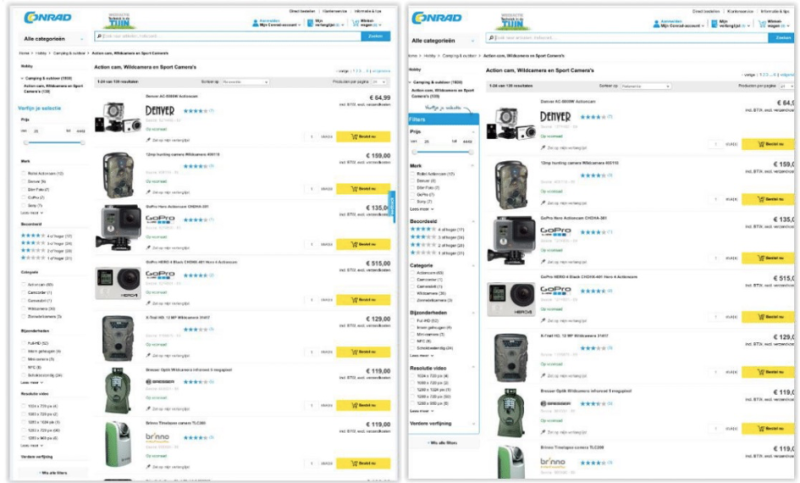Tick Sony brand checkbox on right page
The image size is (800, 483).
tap(412, 201)
